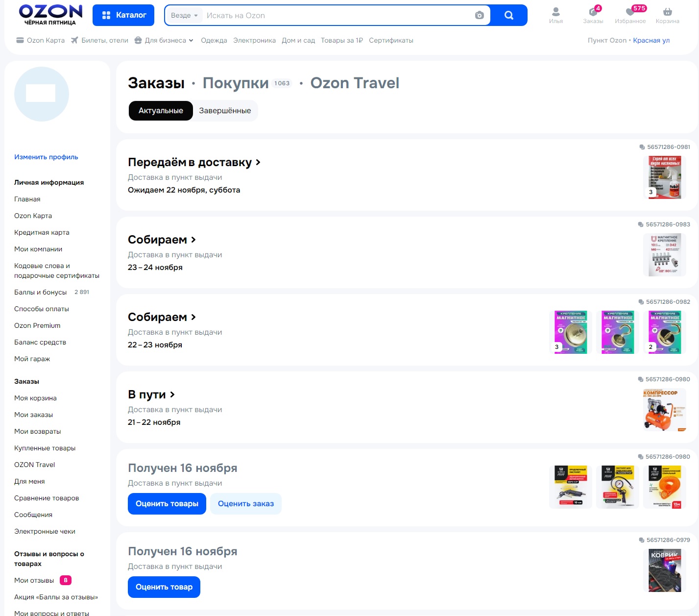Open the Ozon Travel section tab
This screenshot has width=699, height=616.
(x=355, y=83)
